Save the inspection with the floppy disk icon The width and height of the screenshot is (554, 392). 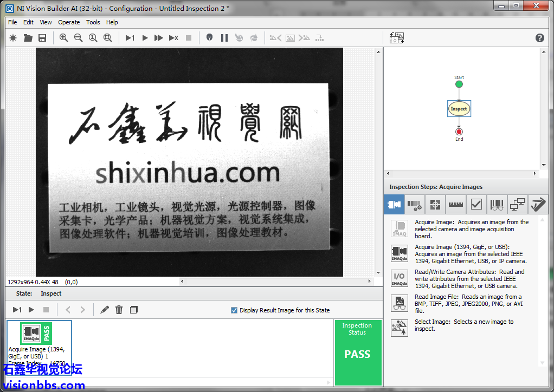coord(42,38)
